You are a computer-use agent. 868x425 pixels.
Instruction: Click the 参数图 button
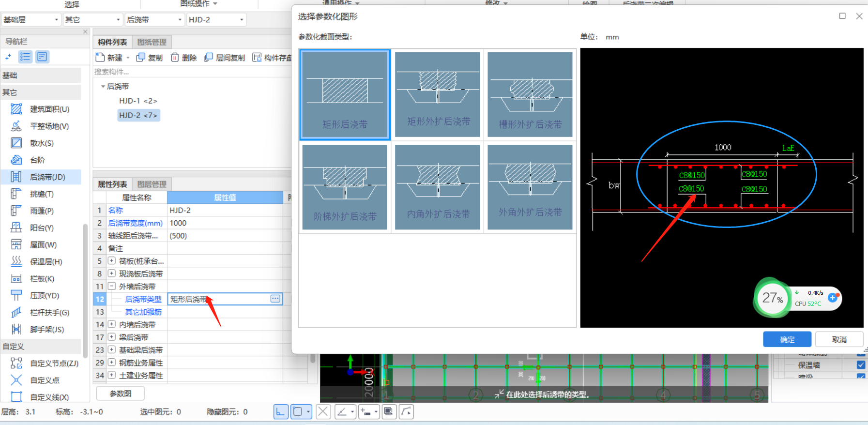(121, 394)
